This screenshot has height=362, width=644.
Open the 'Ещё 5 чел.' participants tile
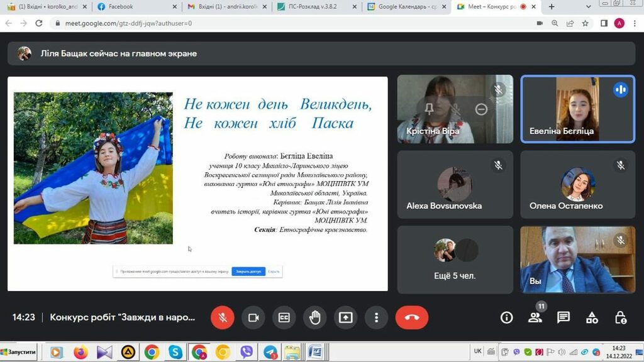(x=455, y=260)
